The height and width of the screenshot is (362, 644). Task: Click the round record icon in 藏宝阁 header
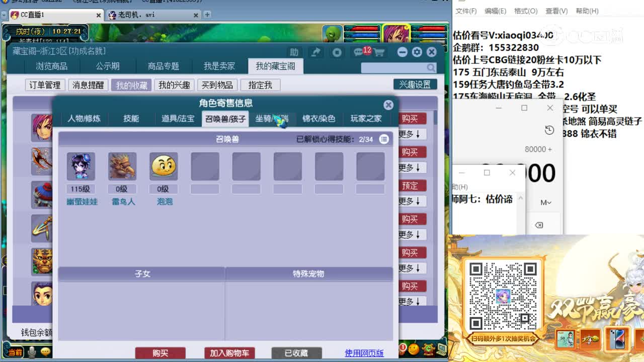(x=337, y=52)
